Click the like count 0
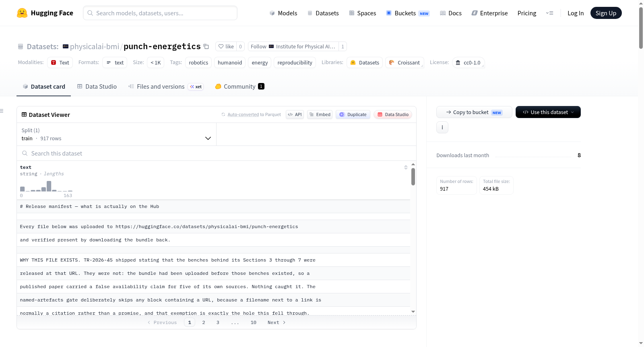Image resolution: width=644 pixels, height=347 pixels. (240, 46)
